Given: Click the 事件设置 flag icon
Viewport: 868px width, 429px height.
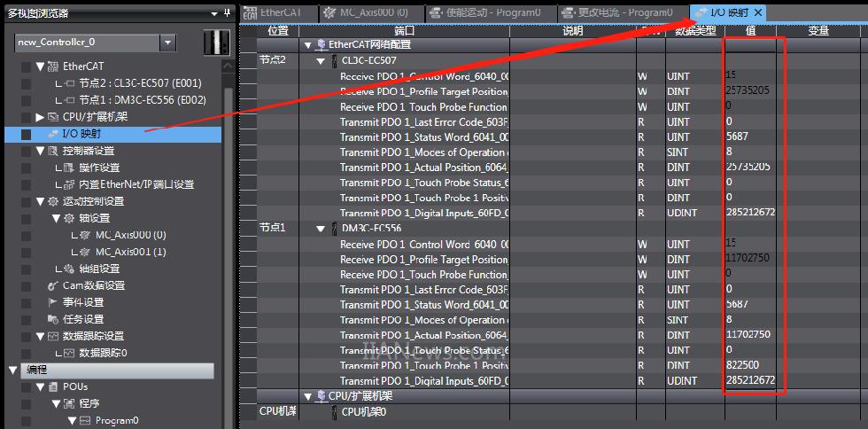Looking at the screenshot, I should click(52, 302).
